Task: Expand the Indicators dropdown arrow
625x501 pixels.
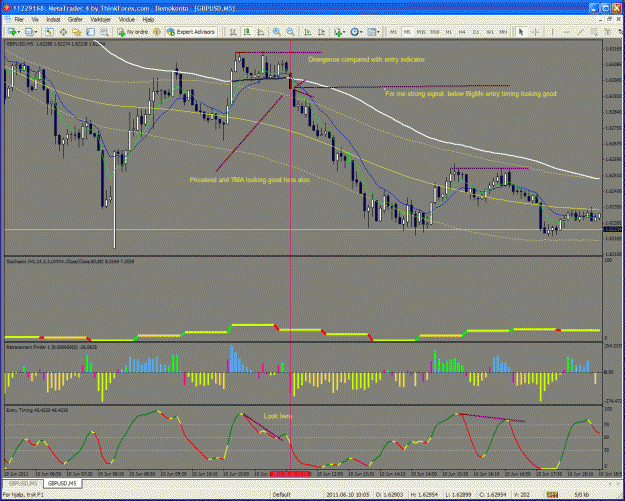Action: [345, 32]
